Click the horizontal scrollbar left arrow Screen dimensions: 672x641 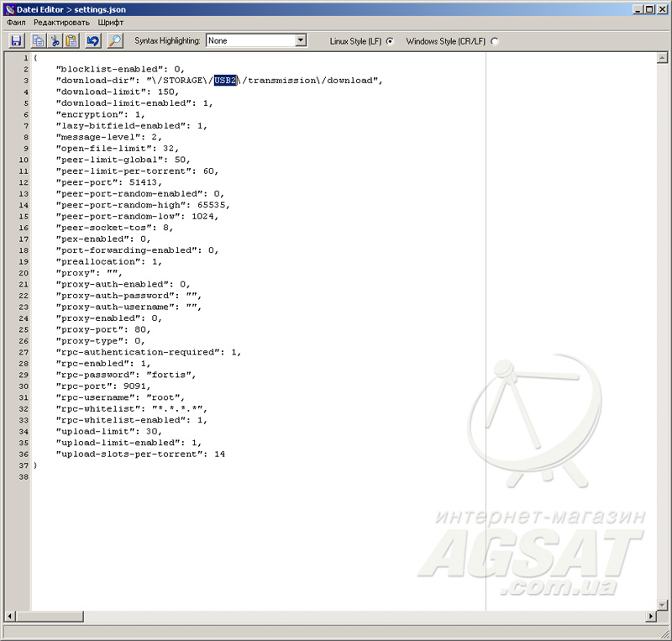coord(9,616)
